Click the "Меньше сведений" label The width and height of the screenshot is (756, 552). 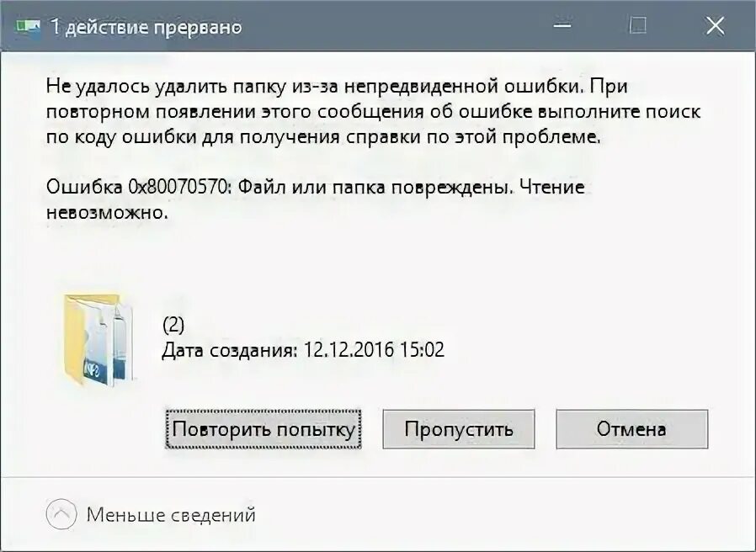[x=171, y=514]
